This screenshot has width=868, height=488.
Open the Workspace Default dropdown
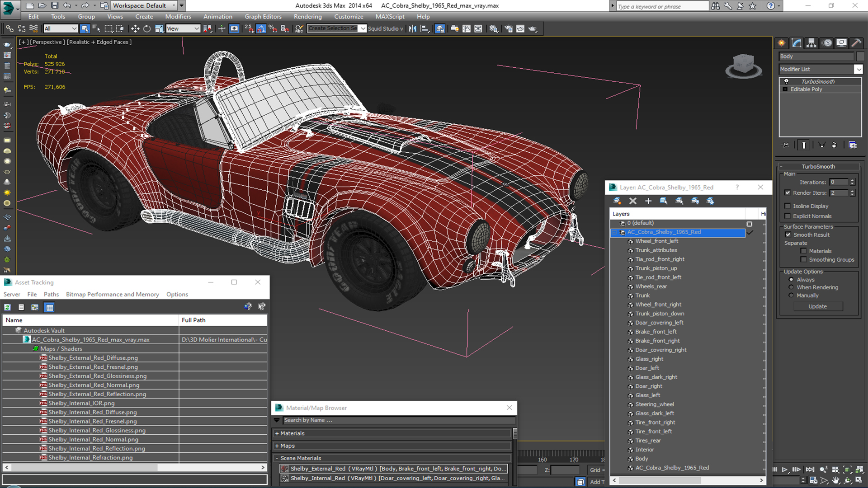click(144, 5)
